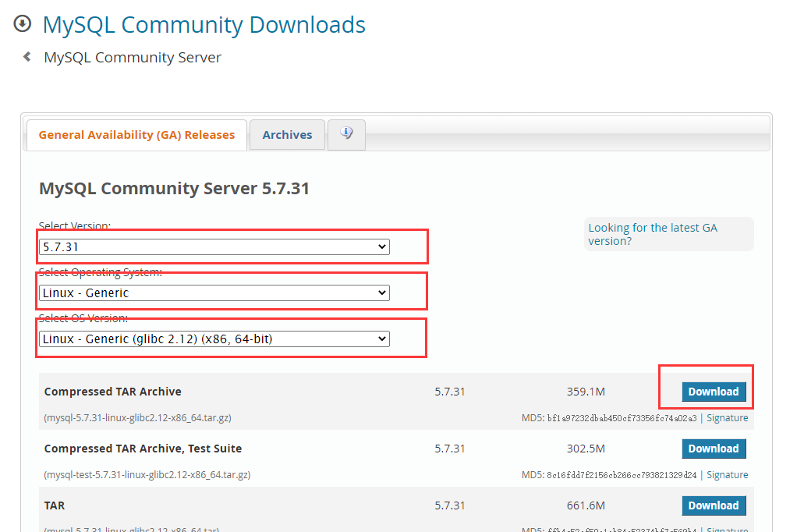Open Signature link for the mysql-test archive
The height and width of the screenshot is (532, 804).
click(727, 474)
